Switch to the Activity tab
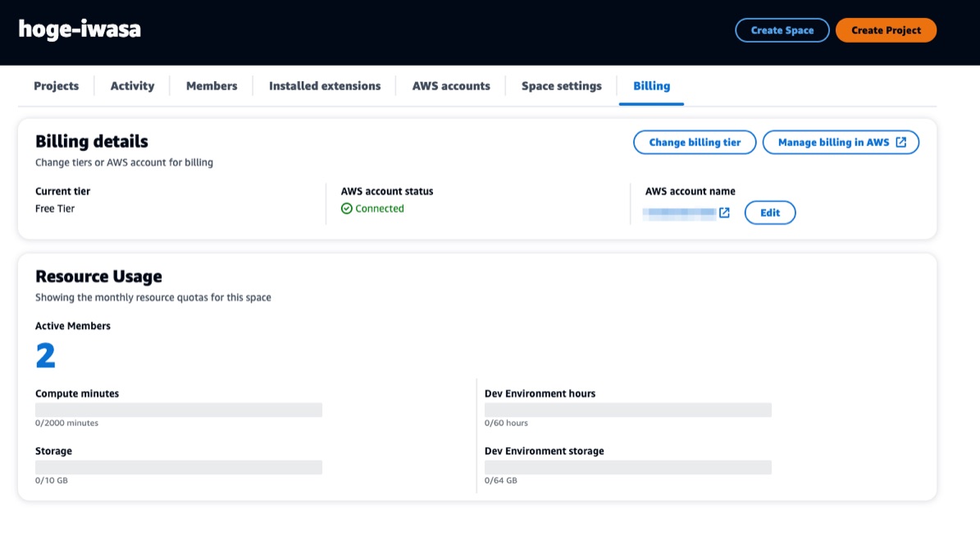The image size is (980, 540). tap(132, 85)
